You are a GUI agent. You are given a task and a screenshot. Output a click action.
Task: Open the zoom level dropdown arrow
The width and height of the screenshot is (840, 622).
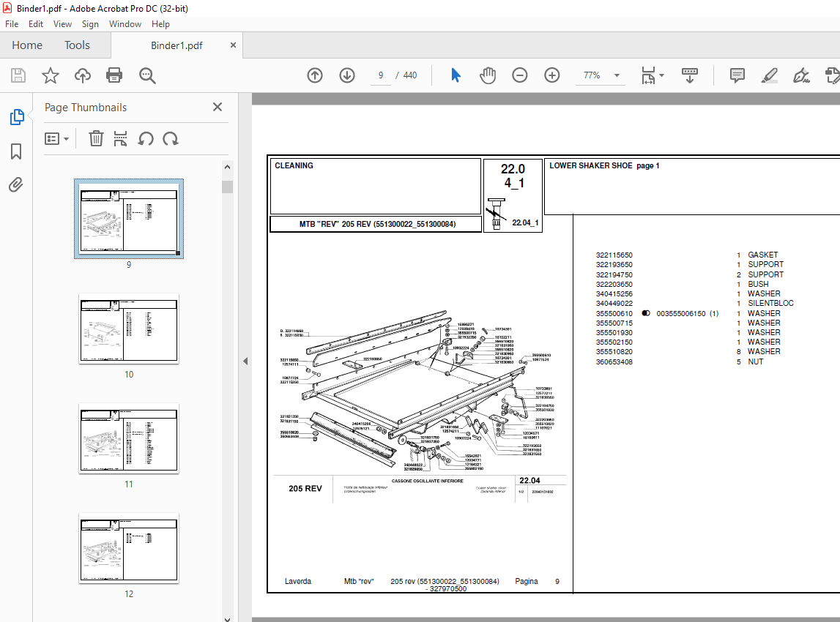(617, 75)
